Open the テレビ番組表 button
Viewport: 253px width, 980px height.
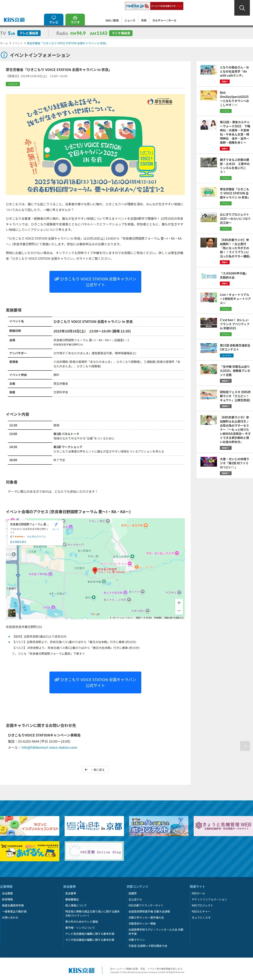click(29, 33)
